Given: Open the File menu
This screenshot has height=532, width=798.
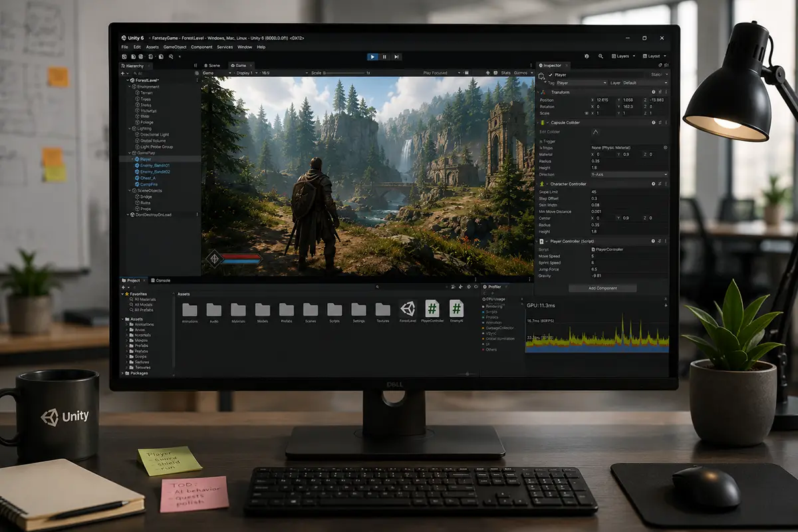Looking at the screenshot, I should pos(124,47).
